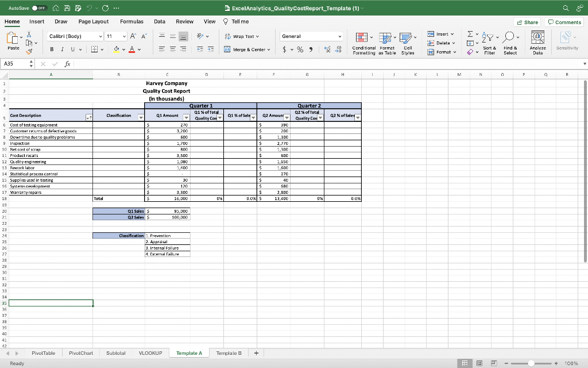Open Analyze Data
Screen dimensions: 588x368
537,41
